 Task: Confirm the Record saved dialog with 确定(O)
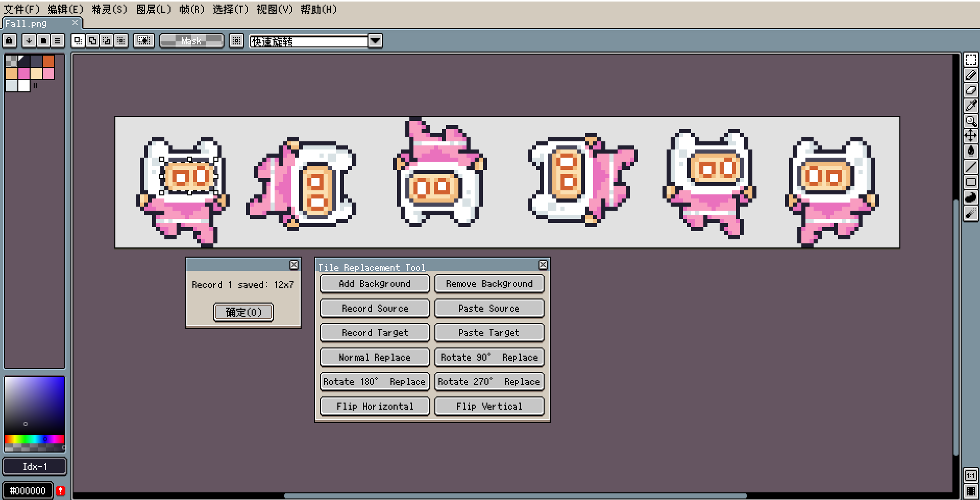[x=243, y=312]
